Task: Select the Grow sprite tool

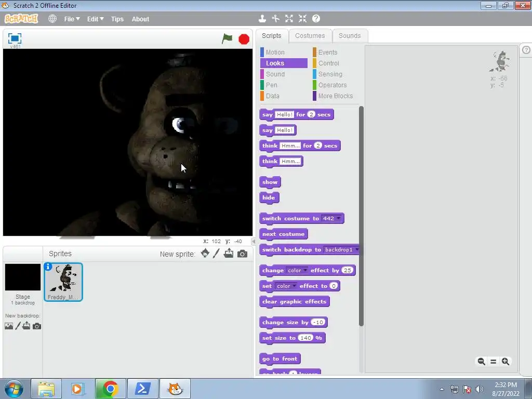Action: click(x=289, y=19)
